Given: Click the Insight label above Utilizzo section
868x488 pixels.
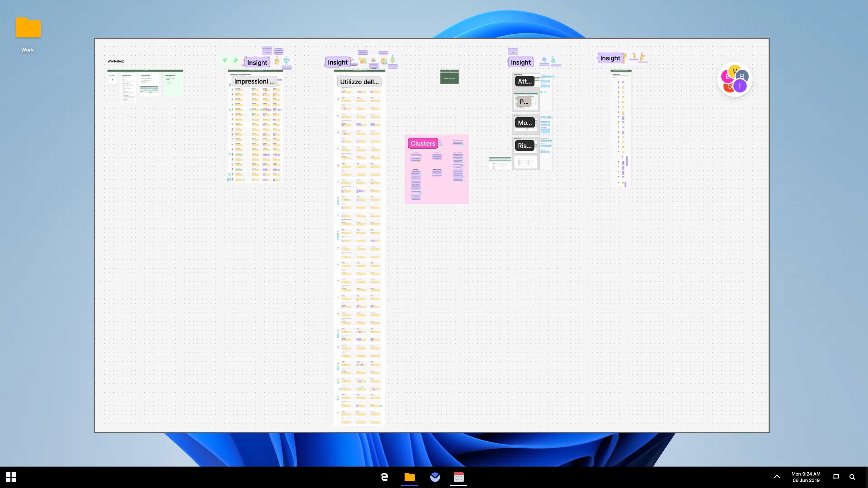Looking at the screenshot, I should click(x=338, y=62).
